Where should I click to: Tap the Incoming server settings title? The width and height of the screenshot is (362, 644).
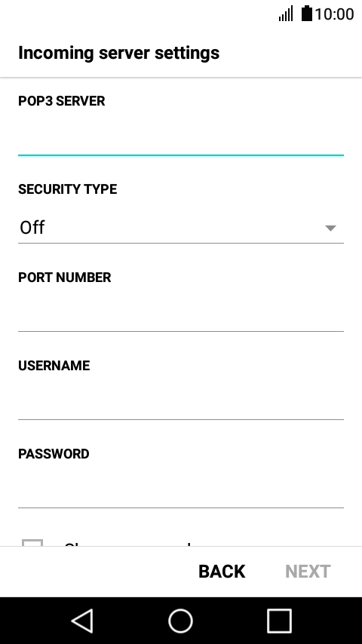tap(118, 53)
